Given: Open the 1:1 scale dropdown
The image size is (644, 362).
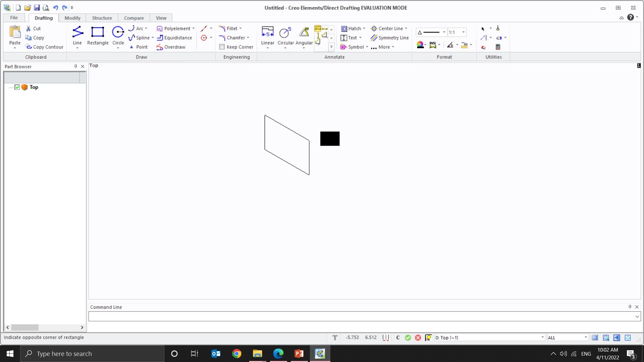Looking at the screenshot, I should [464, 32].
